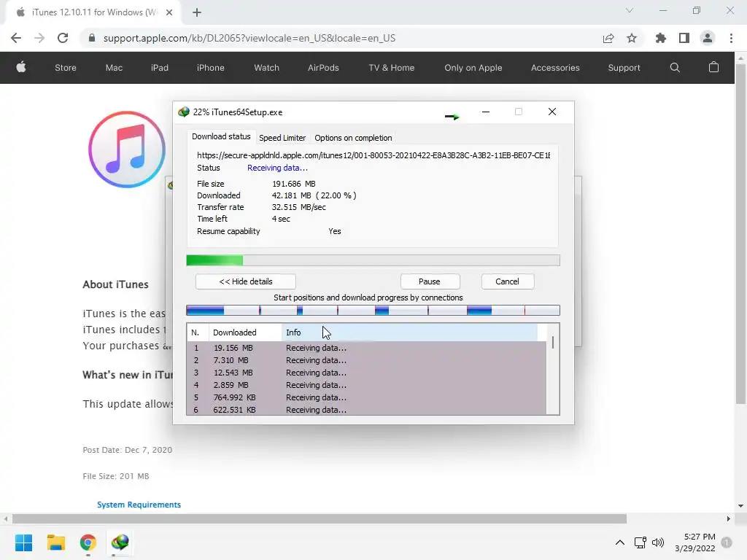Image resolution: width=747 pixels, height=560 pixels.
Task: Open Only on Apple in navigation
Action: coord(473,68)
